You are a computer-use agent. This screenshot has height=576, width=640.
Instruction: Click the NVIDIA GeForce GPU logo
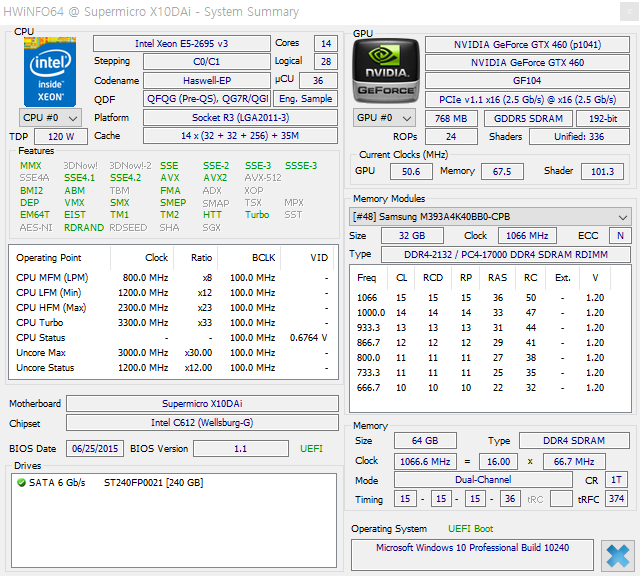click(386, 72)
